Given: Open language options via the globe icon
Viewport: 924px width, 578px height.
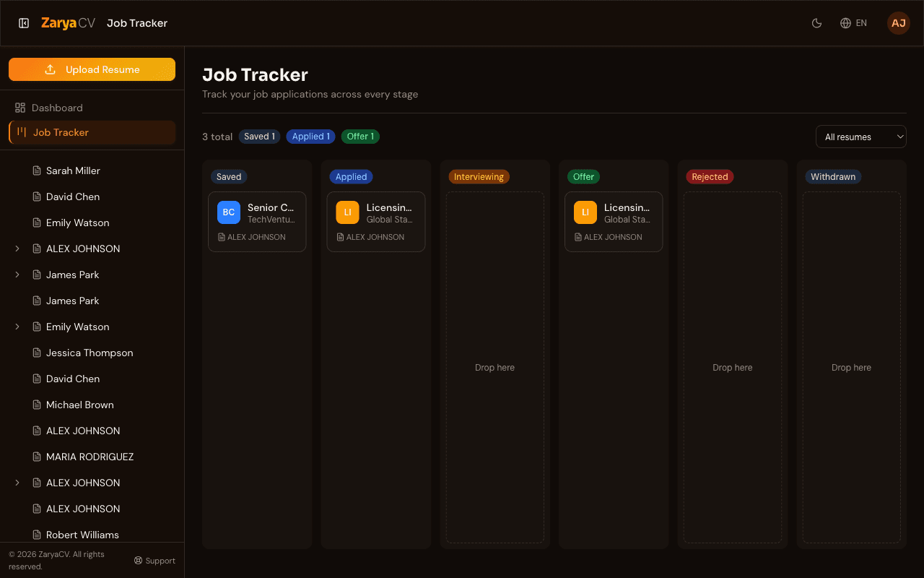Looking at the screenshot, I should (x=845, y=22).
